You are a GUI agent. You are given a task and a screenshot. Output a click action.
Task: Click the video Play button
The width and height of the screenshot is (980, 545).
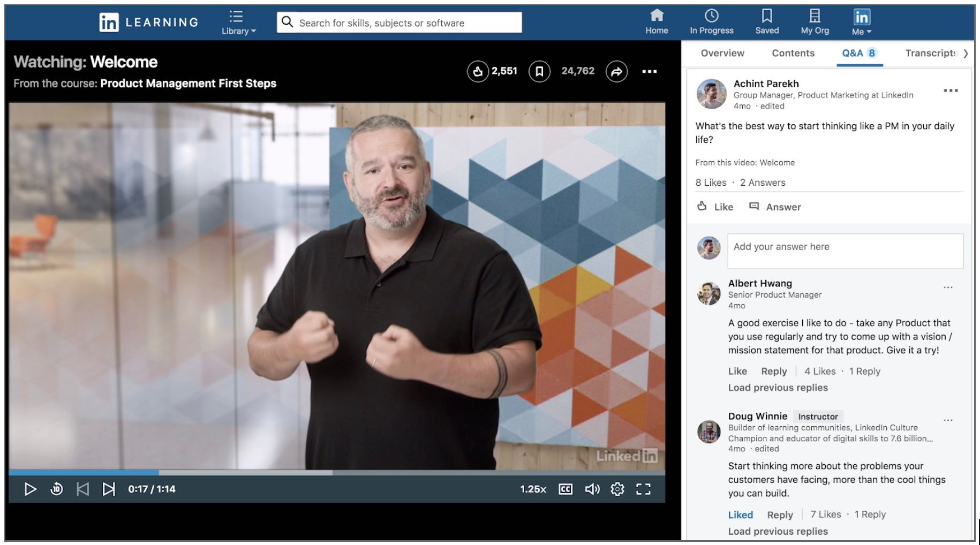coord(30,489)
